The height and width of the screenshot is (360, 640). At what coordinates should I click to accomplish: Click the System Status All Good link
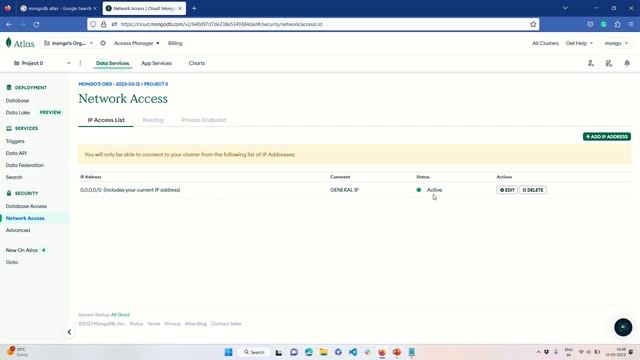(x=120, y=315)
